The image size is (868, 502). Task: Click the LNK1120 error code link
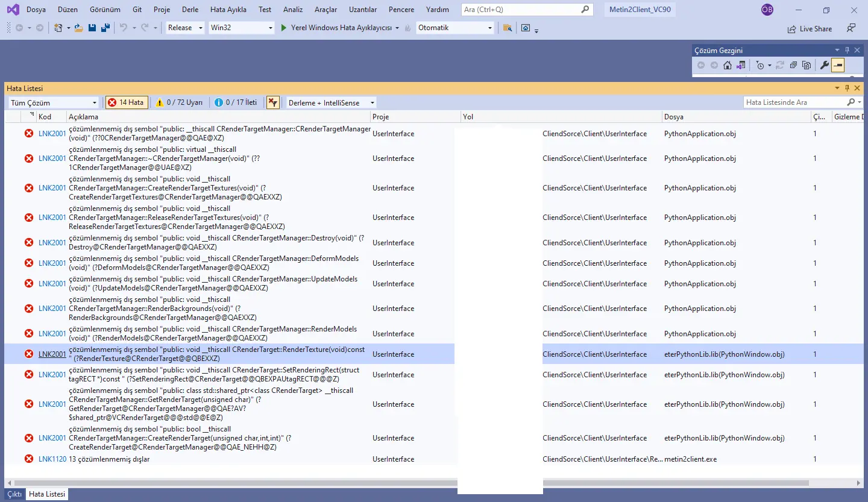pyautogui.click(x=52, y=459)
